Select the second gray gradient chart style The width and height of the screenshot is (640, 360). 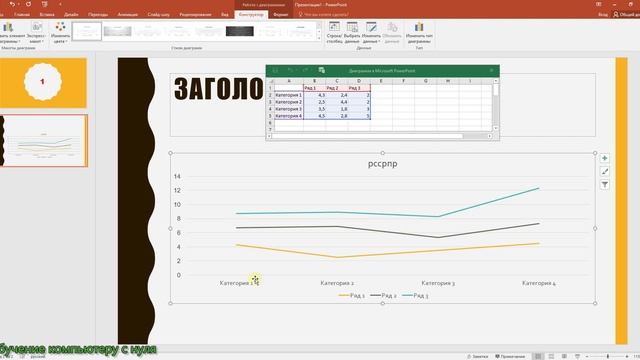click(x=118, y=31)
